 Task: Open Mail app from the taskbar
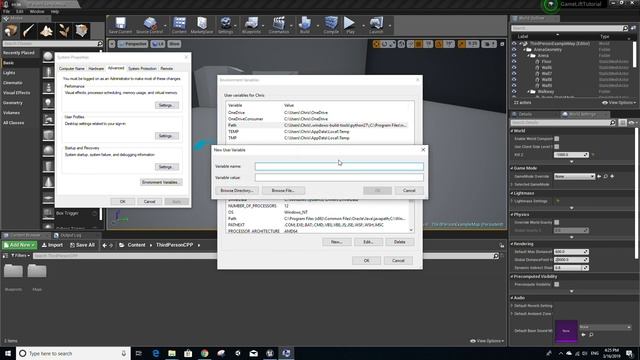253,353
